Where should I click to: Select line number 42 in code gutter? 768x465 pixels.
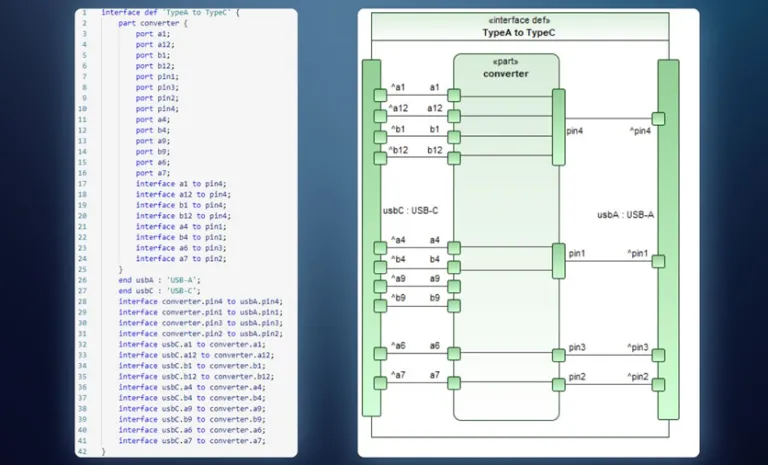82,452
